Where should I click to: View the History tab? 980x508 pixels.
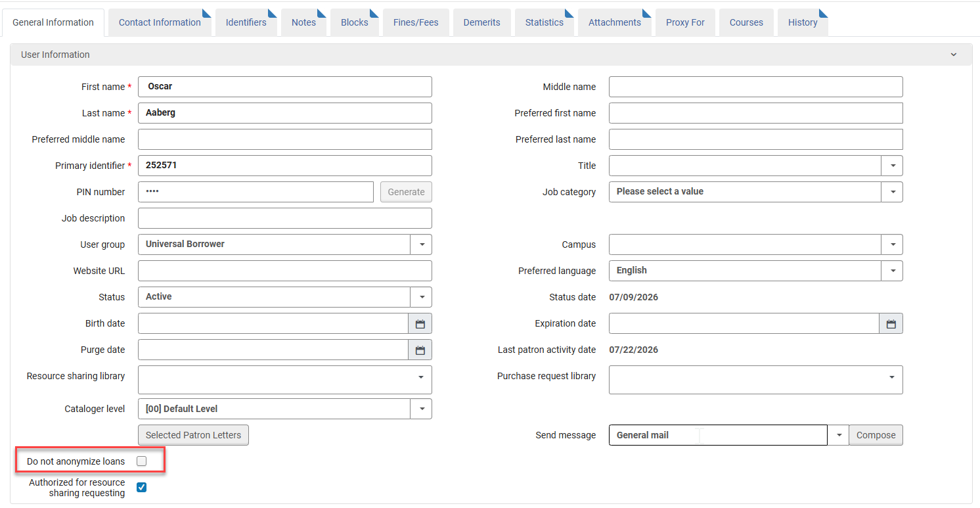point(803,22)
